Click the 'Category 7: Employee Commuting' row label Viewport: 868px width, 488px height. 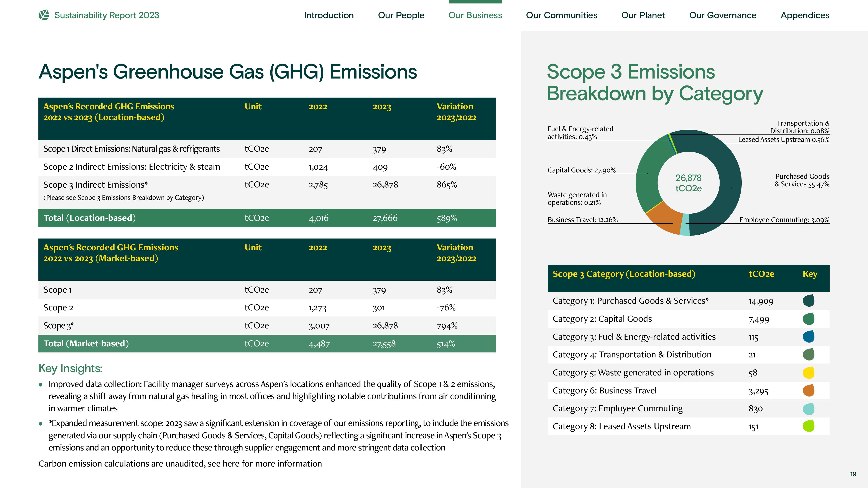(618, 409)
